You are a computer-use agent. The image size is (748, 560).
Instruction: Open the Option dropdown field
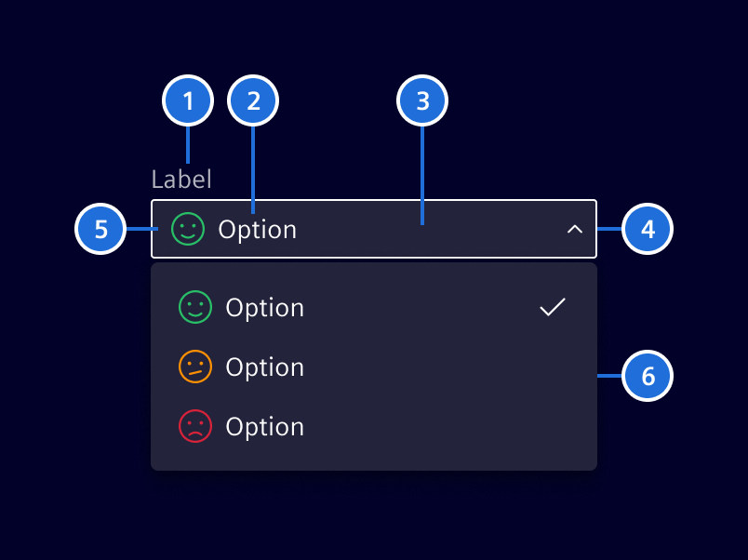click(x=372, y=229)
